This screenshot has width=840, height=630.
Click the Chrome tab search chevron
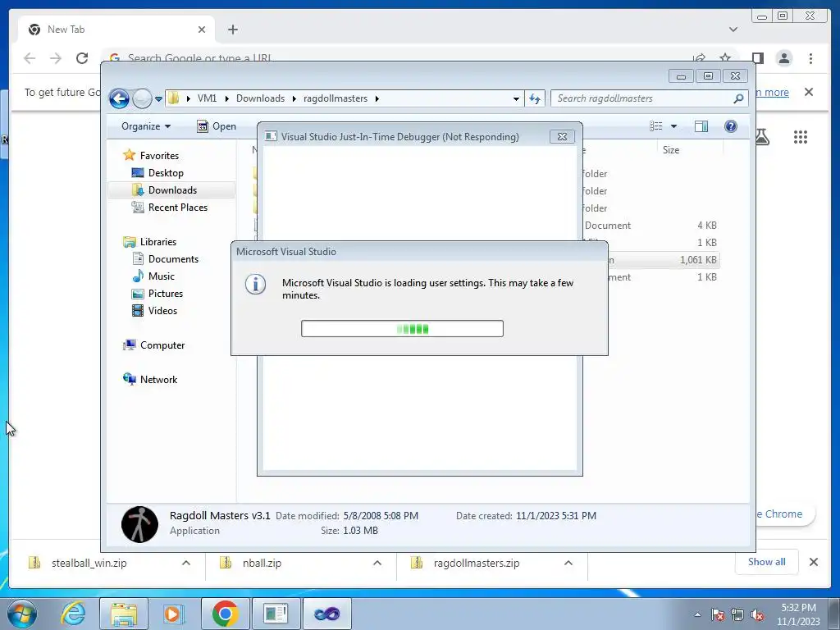(733, 30)
